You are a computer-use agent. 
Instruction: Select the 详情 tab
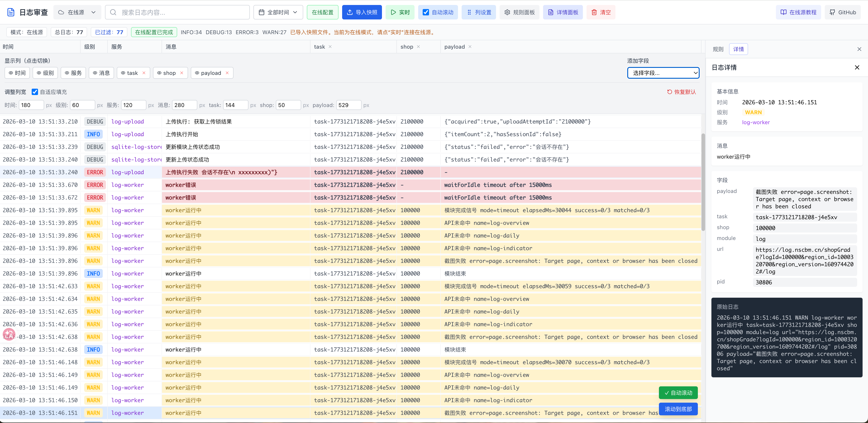point(738,49)
